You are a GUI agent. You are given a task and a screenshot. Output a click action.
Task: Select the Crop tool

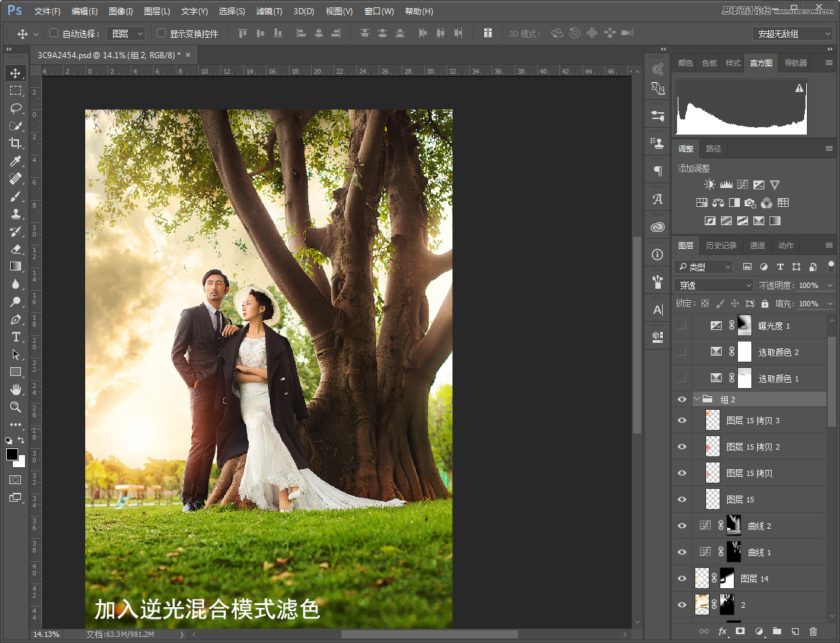pyautogui.click(x=16, y=143)
